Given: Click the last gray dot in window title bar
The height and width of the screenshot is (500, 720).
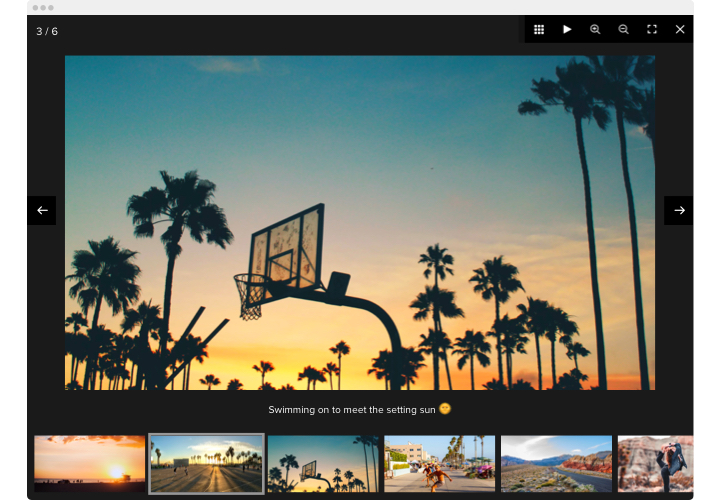Looking at the screenshot, I should 51,7.
